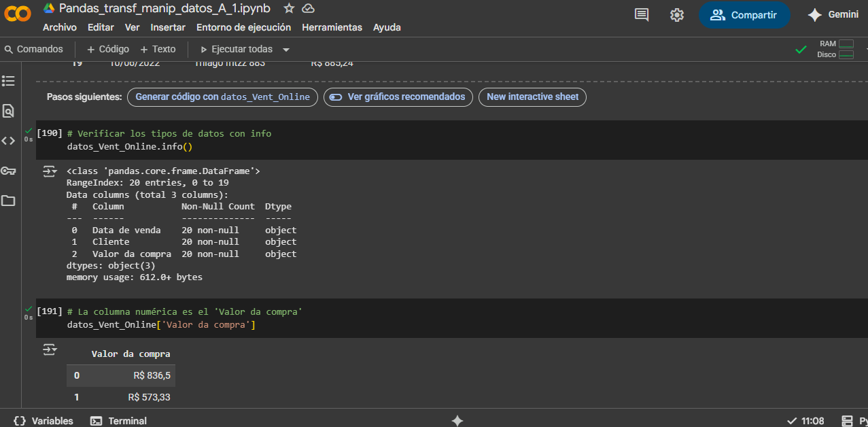Toggle output options icon for cell 191 output
Viewport: 868px width, 427px height.
click(x=50, y=349)
